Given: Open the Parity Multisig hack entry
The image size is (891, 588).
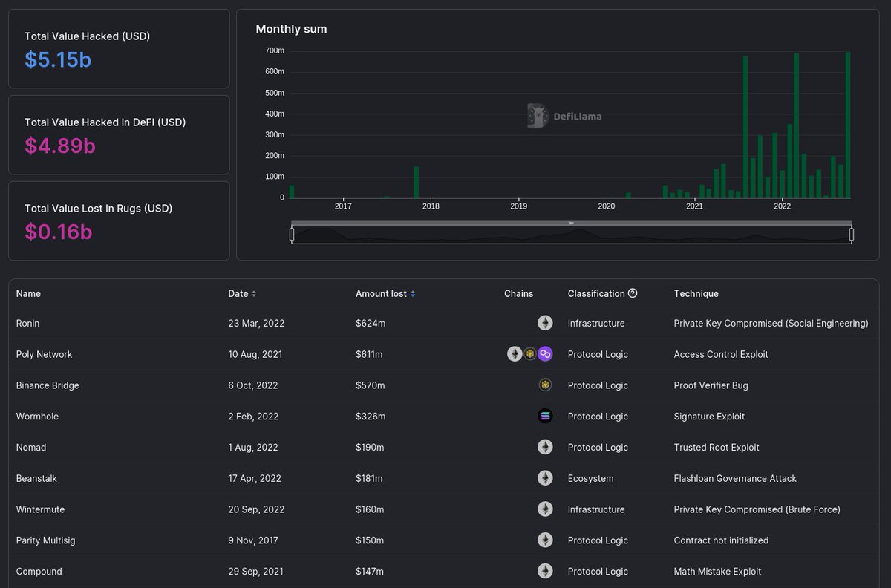Looking at the screenshot, I should pos(45,541).
